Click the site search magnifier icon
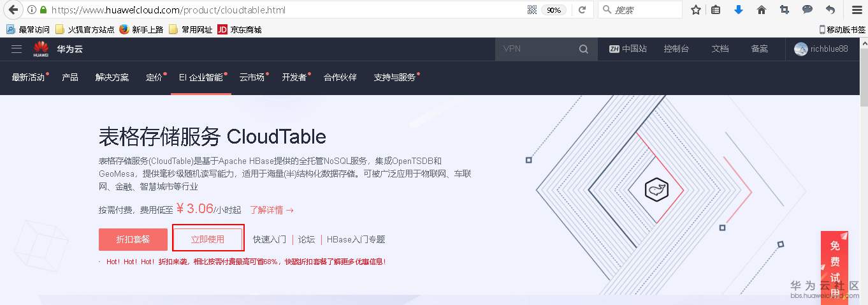This screenshot has width=868, height=305. coord(584,49)
